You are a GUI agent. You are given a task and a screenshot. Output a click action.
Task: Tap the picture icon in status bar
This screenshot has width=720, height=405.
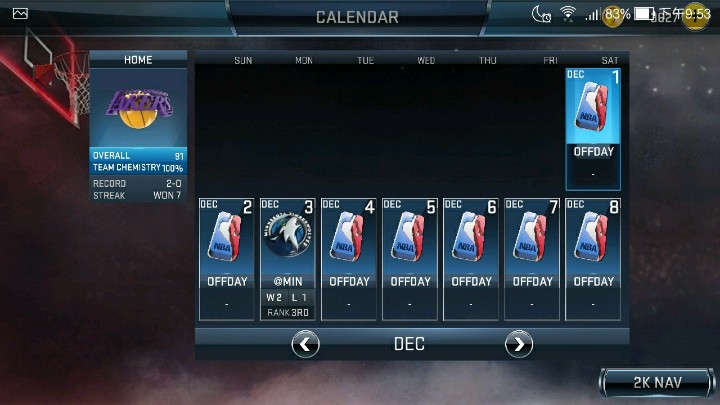pos(20,14)
